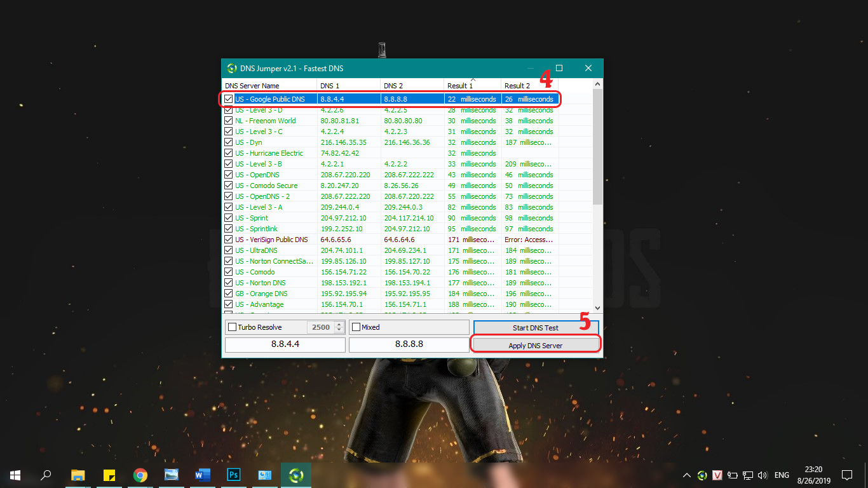Open Action Center notifications icon

coord(847,475)
